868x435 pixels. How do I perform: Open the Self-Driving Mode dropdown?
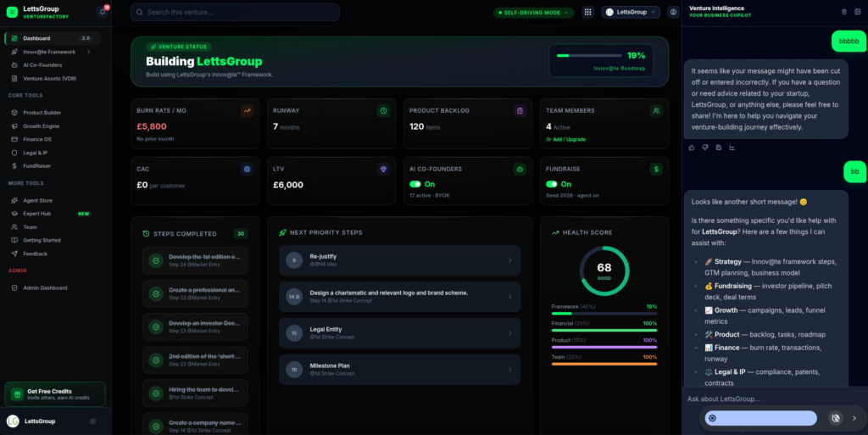point(534,12)
